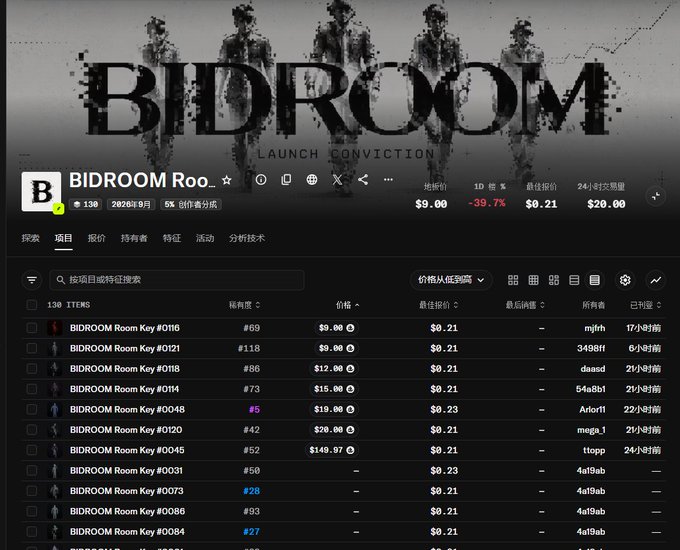Image resolution: width=680 pixels, height=550 pixels.
Task: Click the 5% 创作者分成 badge
Action: [x=191, y=204]
